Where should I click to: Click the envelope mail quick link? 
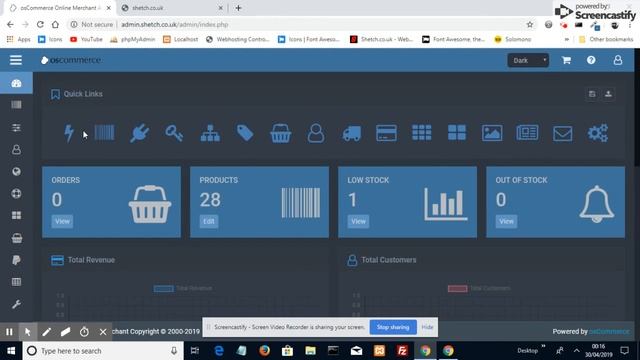(562, 133)
